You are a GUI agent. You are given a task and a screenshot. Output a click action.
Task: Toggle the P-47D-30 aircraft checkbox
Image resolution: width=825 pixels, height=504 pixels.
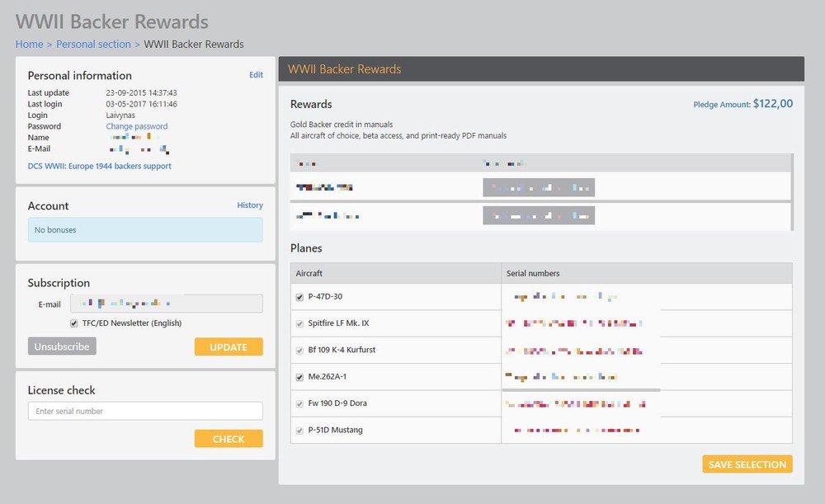pyautogui.click(x=299, y=297)
